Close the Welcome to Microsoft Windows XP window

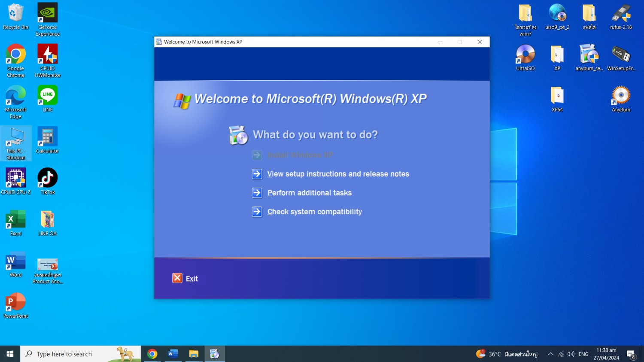pos(480,42)
